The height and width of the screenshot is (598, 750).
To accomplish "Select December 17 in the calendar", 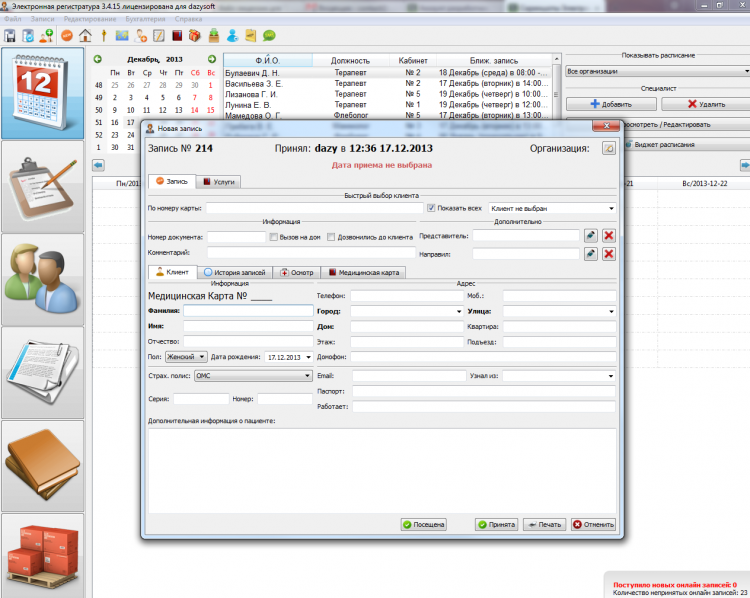I will coord(130,122).
